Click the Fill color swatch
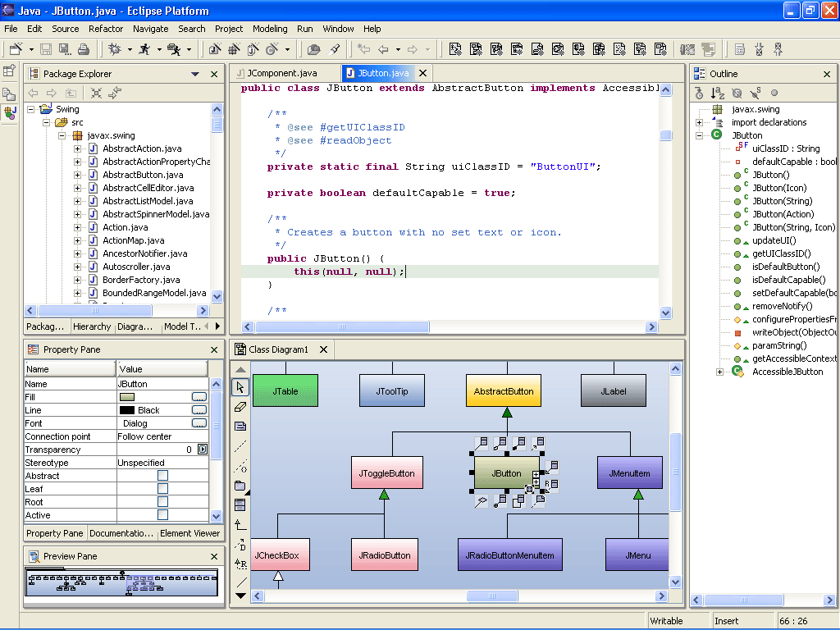This screenshot has width=840, height=630. 127,397
